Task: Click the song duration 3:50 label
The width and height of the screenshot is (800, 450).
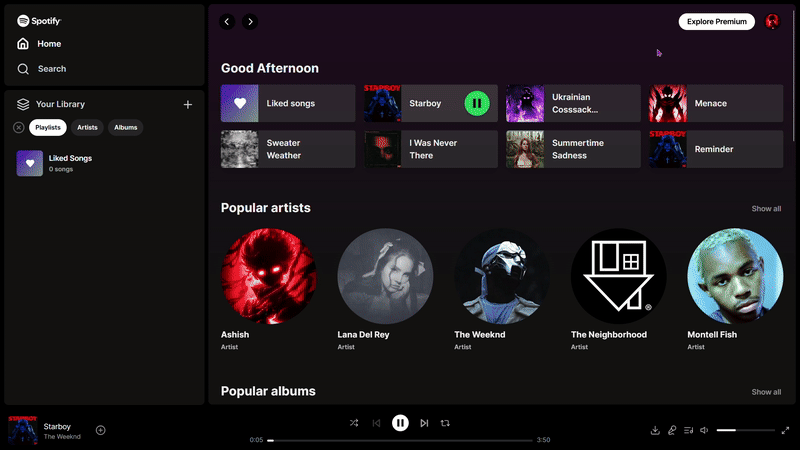Action: [543, 440]
